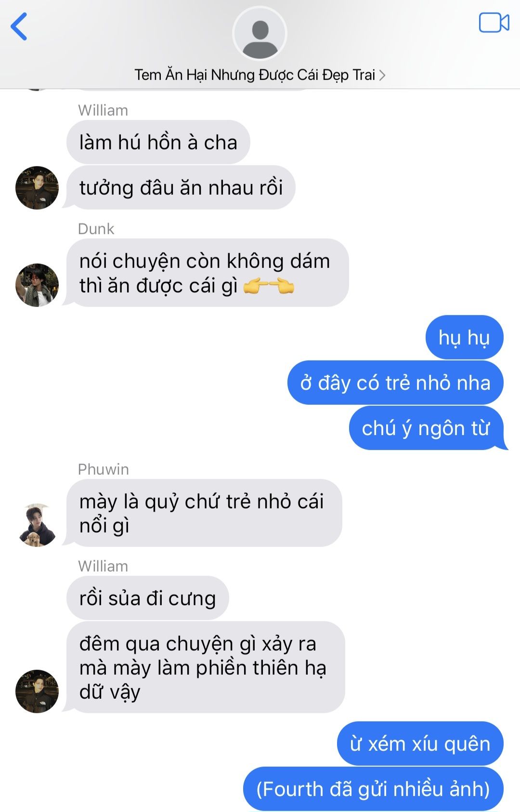
Task: Open group name 'Tem Ăn Hại Nhưng Được Cái Đẹp Trai'
Action: click(255, 75)
